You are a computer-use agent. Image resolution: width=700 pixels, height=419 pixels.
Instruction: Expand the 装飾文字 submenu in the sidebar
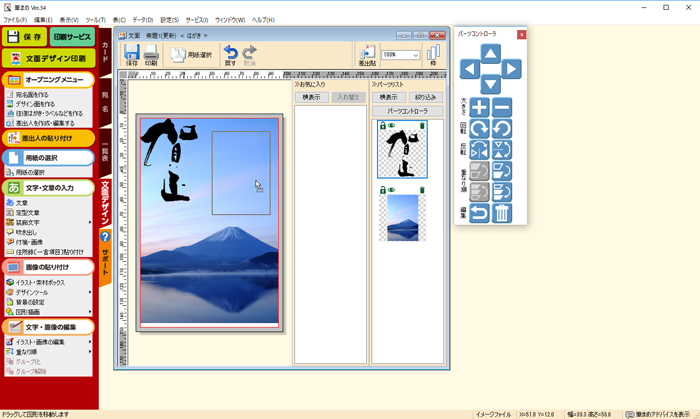(x=91, y=222)
